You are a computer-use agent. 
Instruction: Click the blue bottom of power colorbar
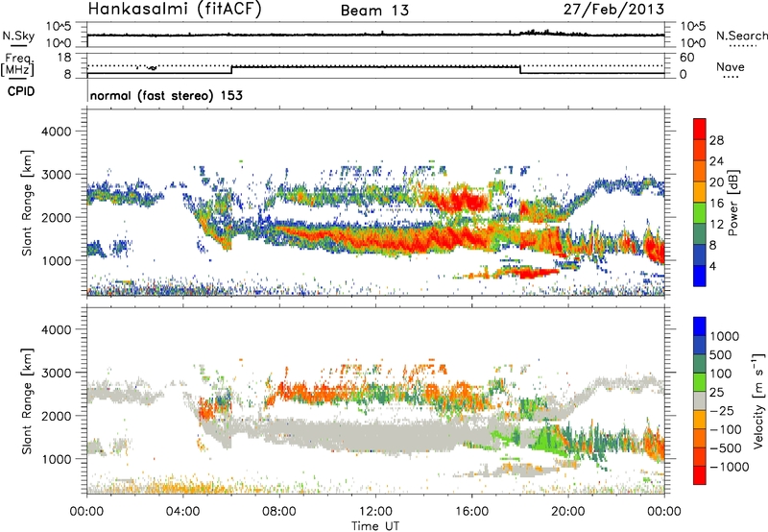[x=700, y=276]
